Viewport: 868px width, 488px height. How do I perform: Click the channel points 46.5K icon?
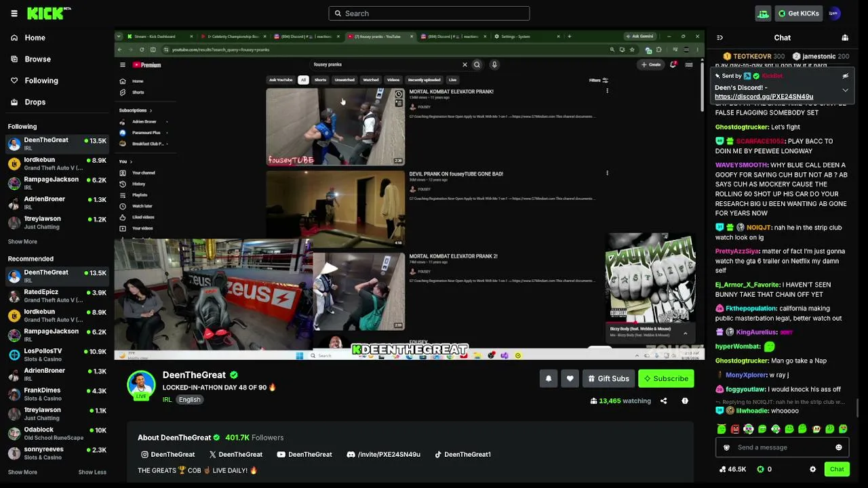[723, 469]
